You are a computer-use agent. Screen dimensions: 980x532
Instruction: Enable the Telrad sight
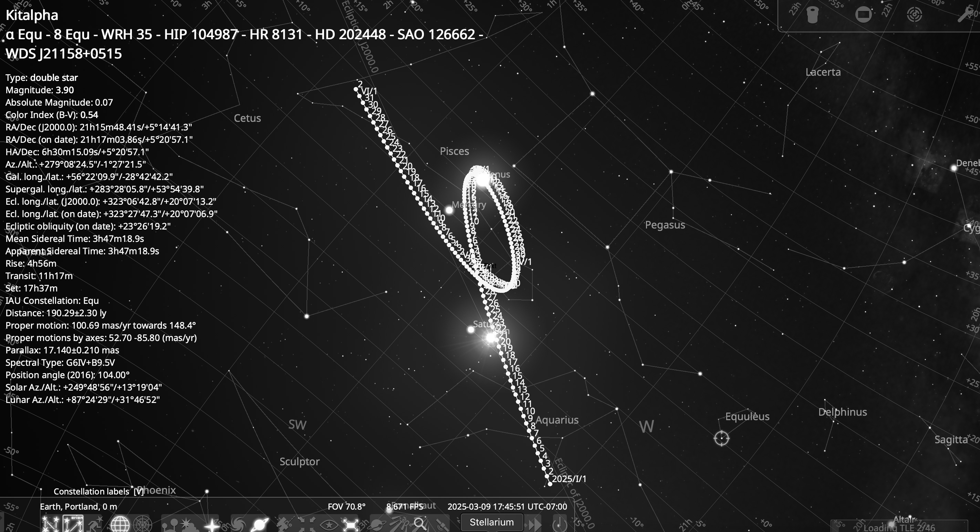coord(914,15)
